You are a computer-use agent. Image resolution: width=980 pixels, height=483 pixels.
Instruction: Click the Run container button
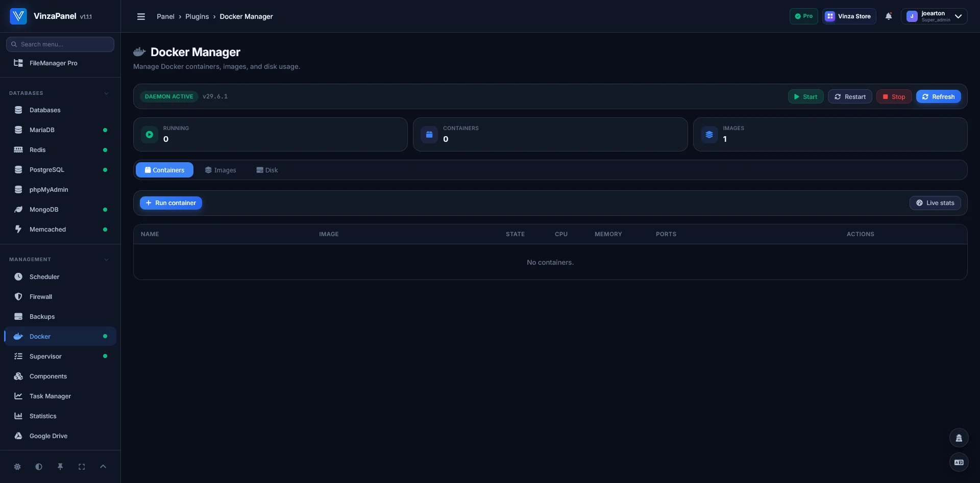click(x=171, y=203)
